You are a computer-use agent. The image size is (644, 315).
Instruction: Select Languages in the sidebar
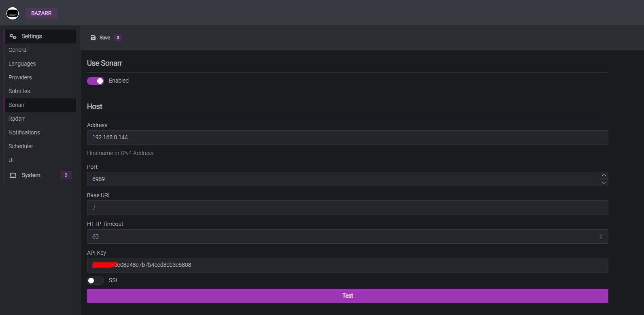22,64
